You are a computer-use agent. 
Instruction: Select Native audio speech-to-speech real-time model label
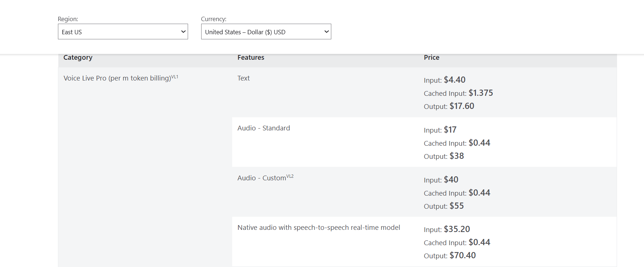click(x=319, y=228)
